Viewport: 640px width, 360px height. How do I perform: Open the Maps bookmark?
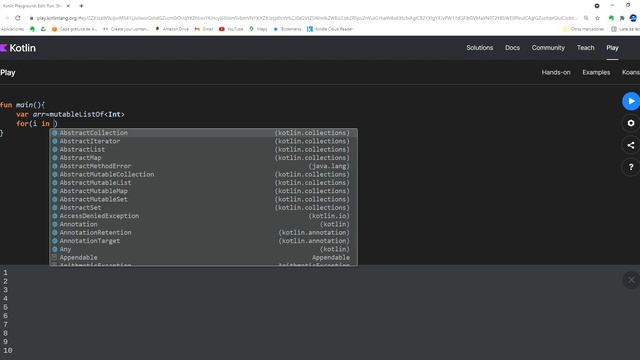click(258, 29)
